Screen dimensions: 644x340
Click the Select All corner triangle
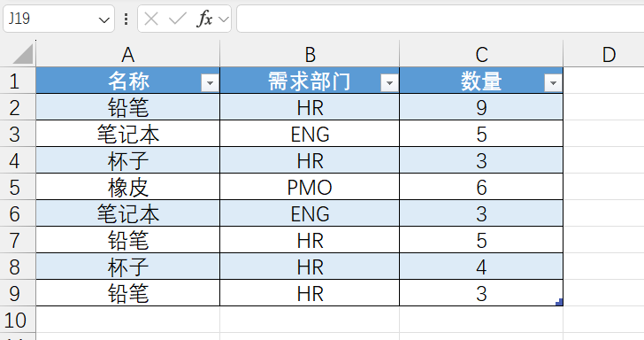pyautogui.click(x=23, y=54)
